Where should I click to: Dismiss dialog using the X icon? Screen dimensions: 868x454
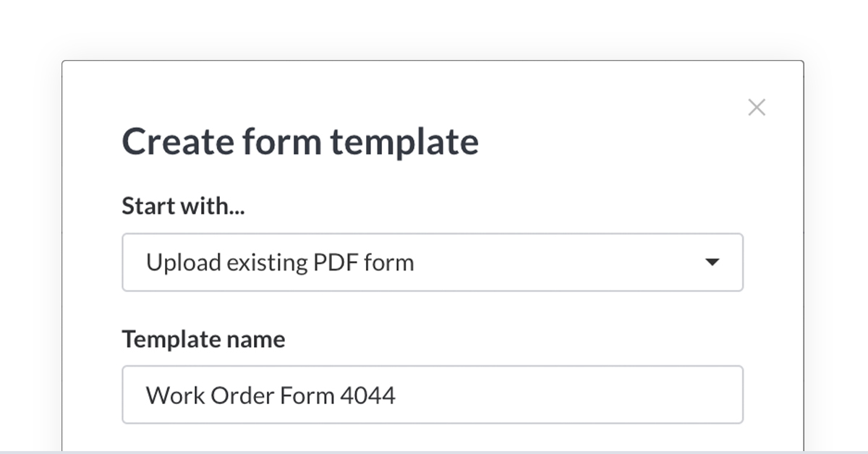757,108
